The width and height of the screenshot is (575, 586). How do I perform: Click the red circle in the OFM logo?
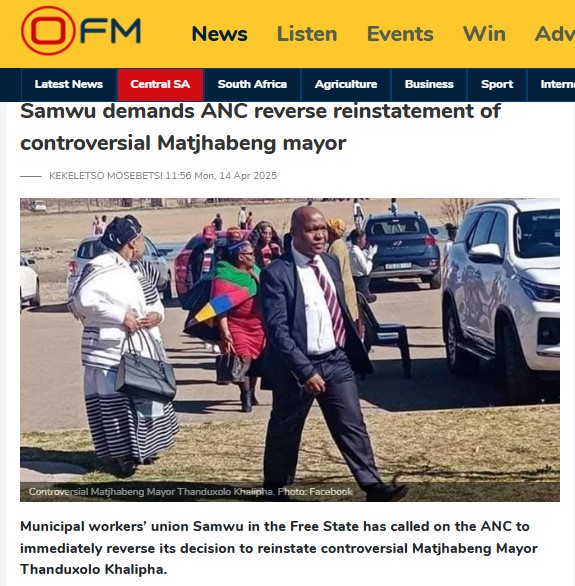pyautogui.click(x=48, y=31)
